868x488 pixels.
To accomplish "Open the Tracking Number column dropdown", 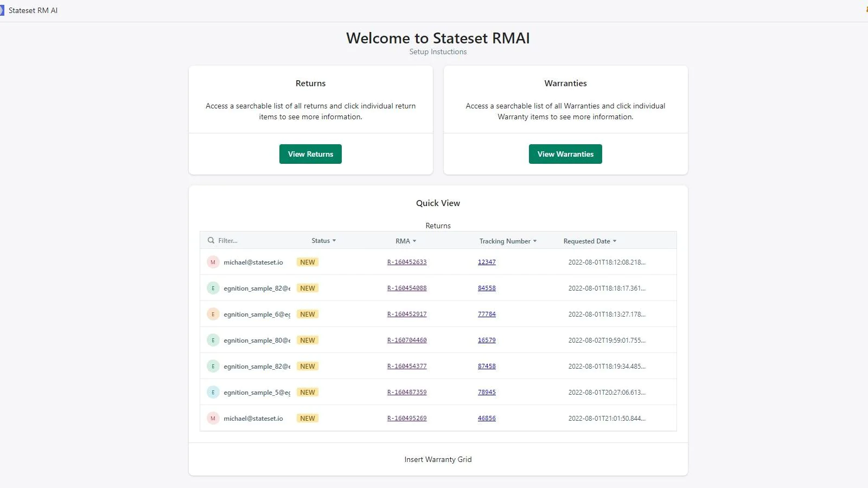I will tap(508, 241).
